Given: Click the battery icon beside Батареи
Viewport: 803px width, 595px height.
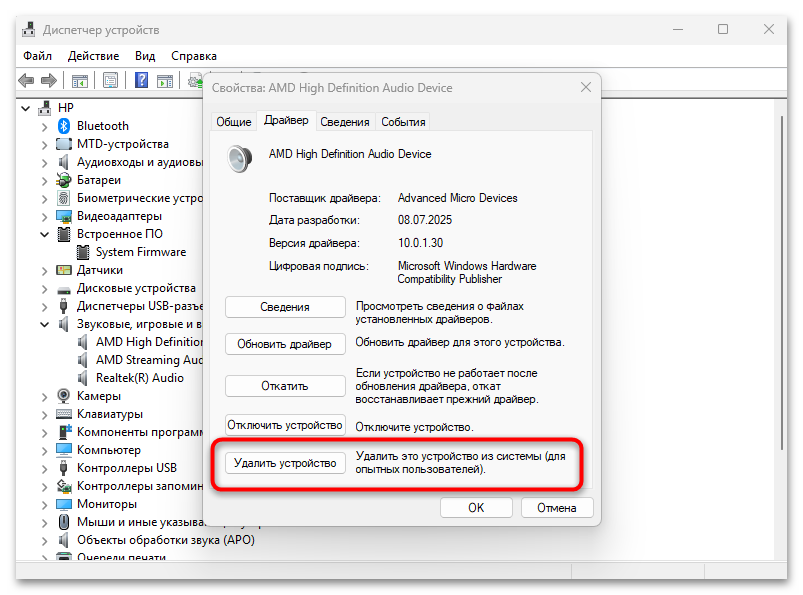Looking at the screenshot, I should coord(64,180).
